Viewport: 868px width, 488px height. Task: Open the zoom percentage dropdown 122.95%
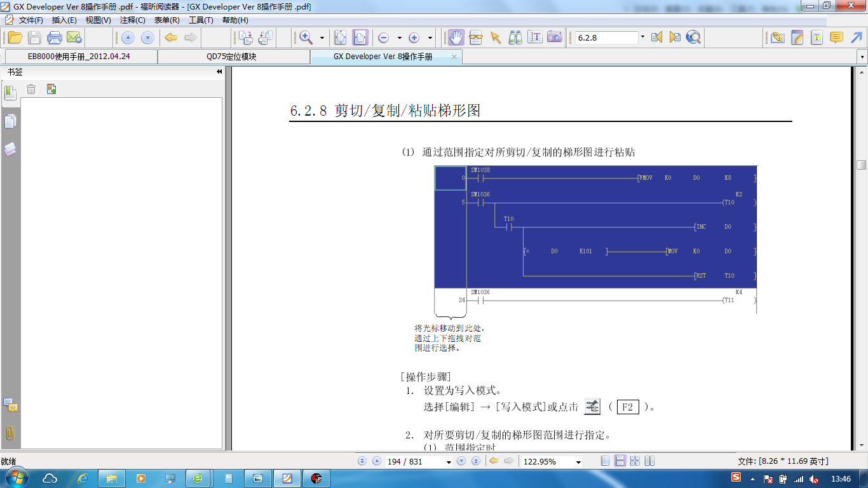(578, 462)
